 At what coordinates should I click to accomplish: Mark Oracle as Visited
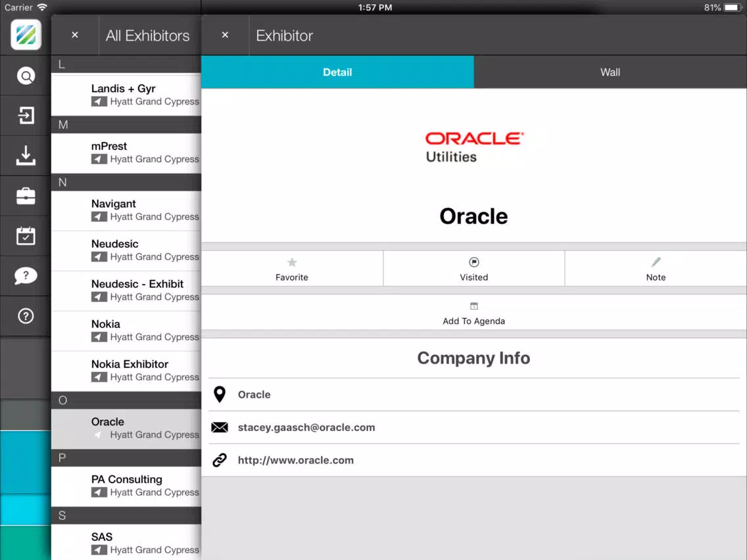click(474, 269)
